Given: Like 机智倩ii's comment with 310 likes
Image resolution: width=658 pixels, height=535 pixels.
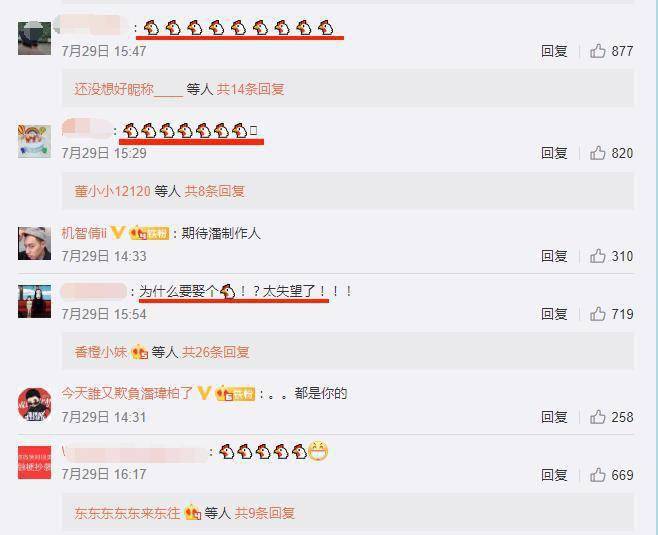Looking at the screenshot, I should click(598, 256).
